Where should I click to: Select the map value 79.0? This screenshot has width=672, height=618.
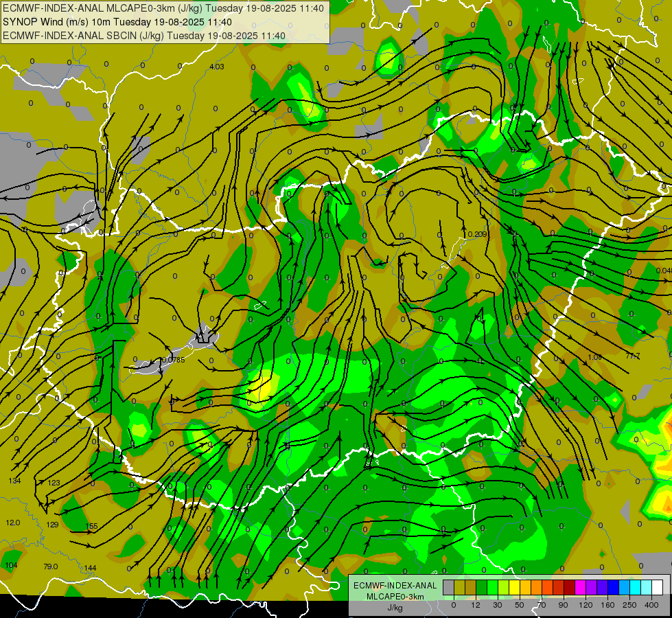pyautogui.click(x=51, y=566)
